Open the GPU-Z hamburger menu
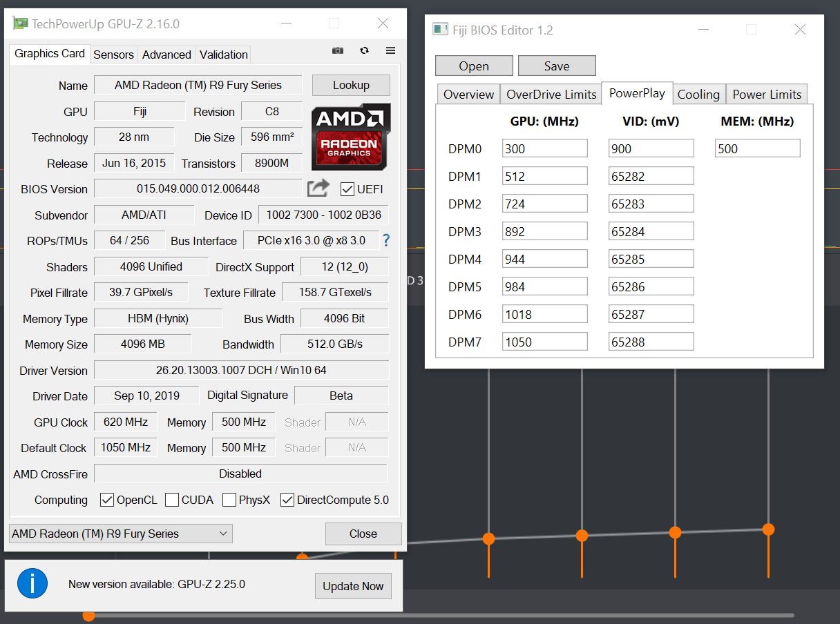This screenshot has width=840, height=624. (x=390, y=50)
